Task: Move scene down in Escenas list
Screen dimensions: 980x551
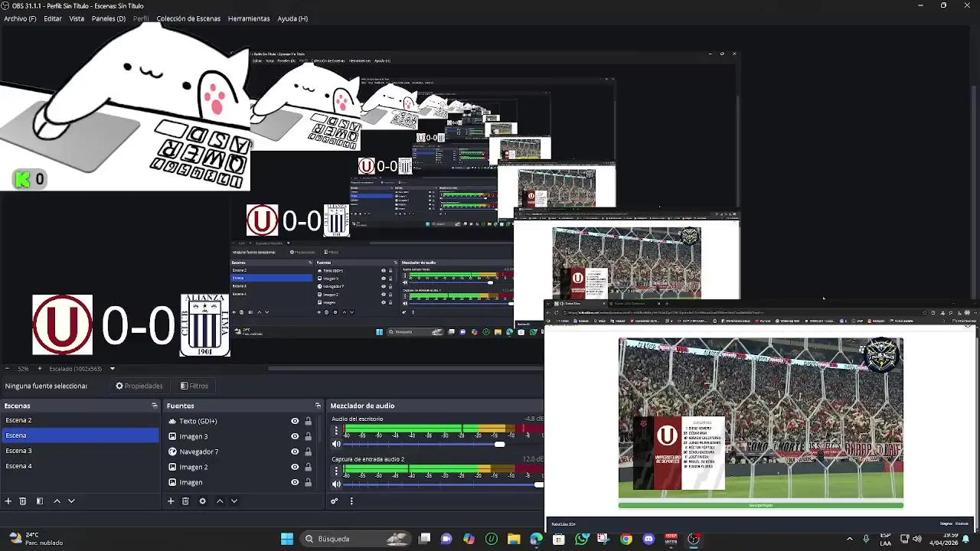Action: (x=71, y=501)
